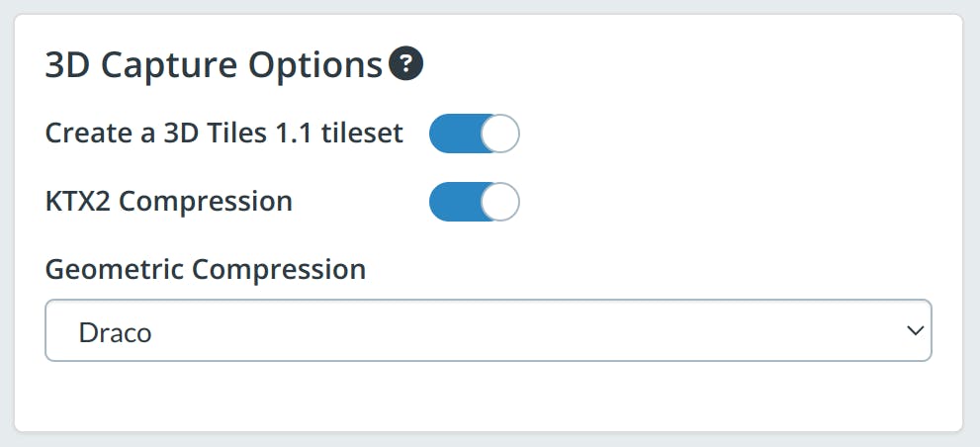The width and height of the screenshot is (980, 447).
Task: Click the help question mark icon
Action: (x=405, y=65)
